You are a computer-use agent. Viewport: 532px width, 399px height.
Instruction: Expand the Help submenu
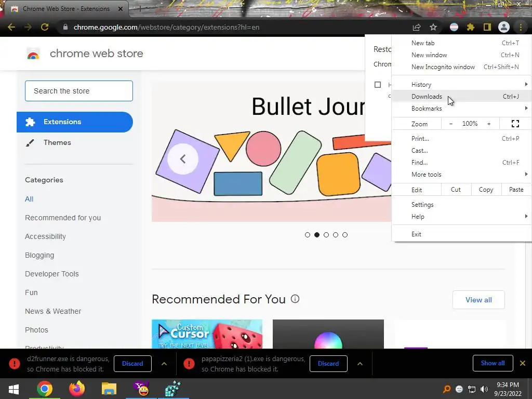[462, 217]
